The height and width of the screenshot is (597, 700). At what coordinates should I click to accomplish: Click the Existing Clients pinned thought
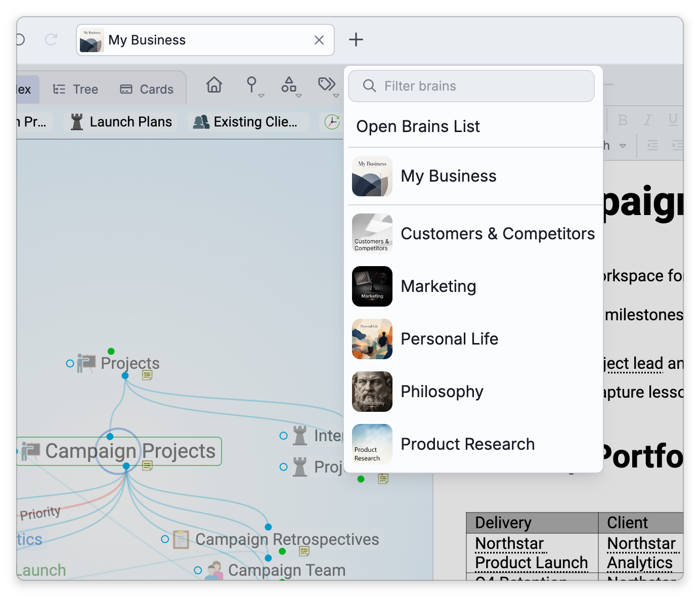[247, 122]
